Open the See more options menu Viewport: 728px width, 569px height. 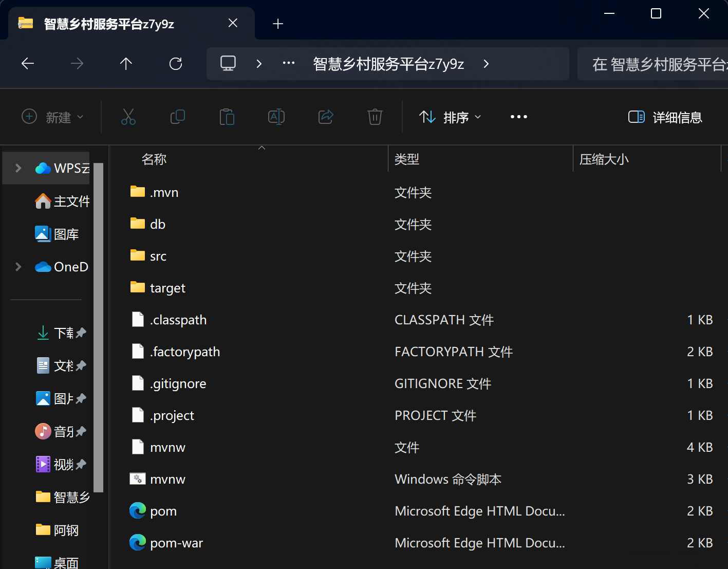(x=519, y=117)
